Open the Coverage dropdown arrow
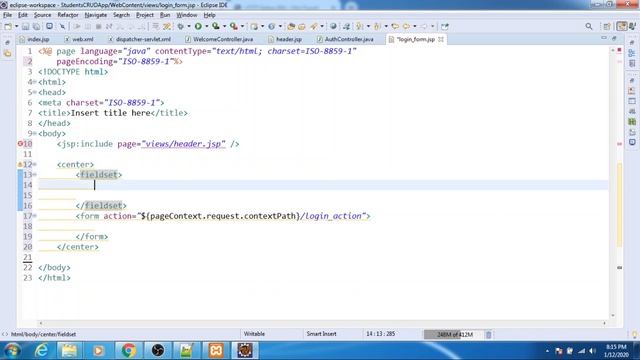 224,27
